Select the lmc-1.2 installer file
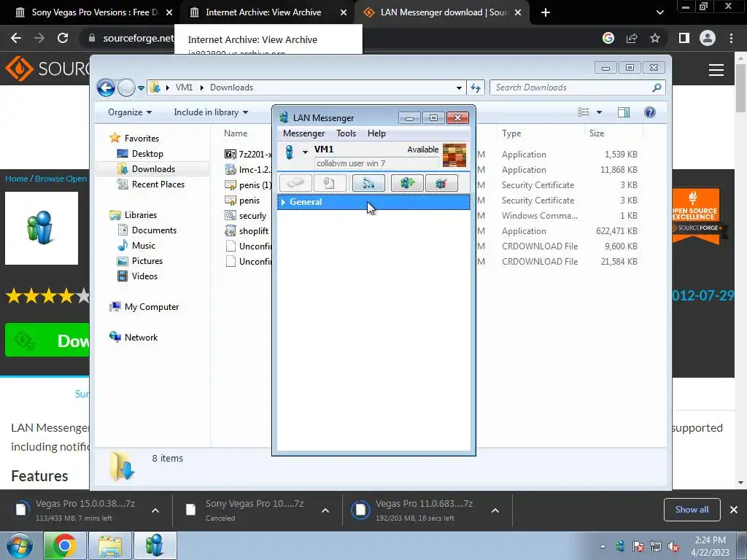 [x=248, y=169]
